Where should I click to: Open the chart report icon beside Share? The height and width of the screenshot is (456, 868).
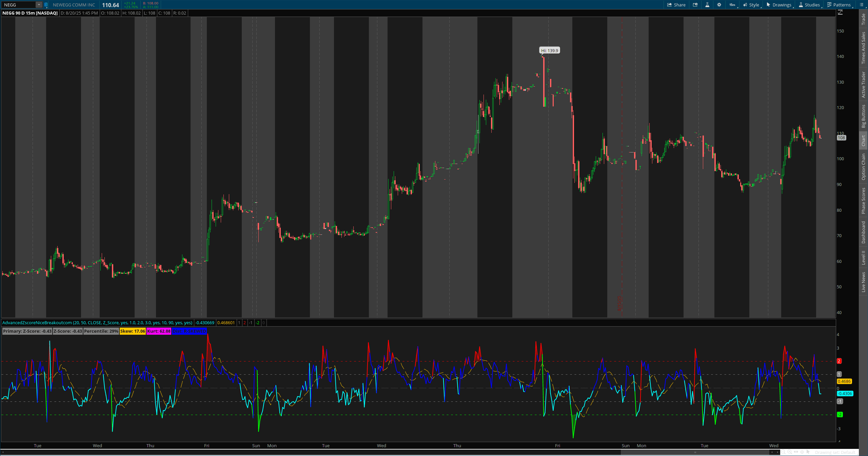[x=695, y=5]
